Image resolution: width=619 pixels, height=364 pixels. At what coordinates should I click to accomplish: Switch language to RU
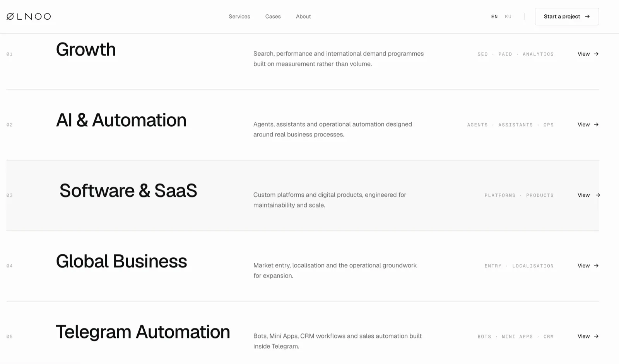click(x=508, y=17)
